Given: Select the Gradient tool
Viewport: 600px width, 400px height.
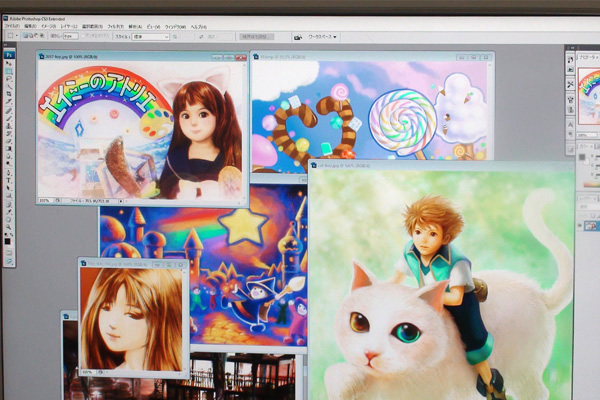Looking at the screenshot, I should (x=9, y=149).
